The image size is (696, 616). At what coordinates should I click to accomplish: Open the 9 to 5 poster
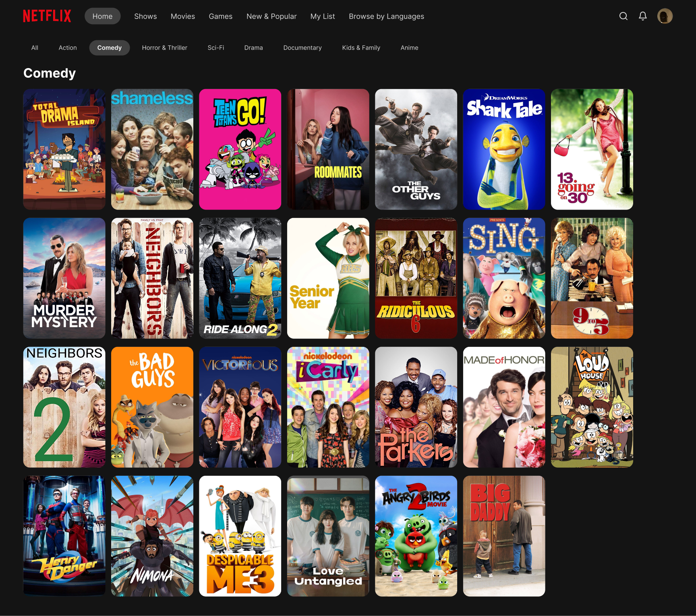(x=592, y=278)
